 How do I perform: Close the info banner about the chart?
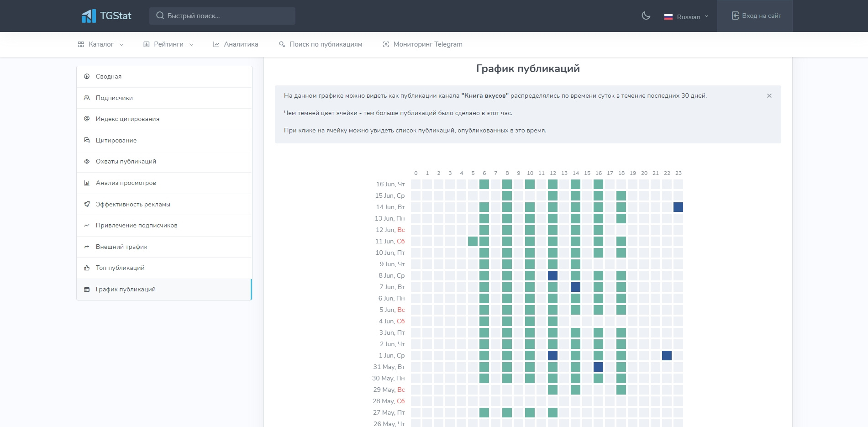(769, 96)
